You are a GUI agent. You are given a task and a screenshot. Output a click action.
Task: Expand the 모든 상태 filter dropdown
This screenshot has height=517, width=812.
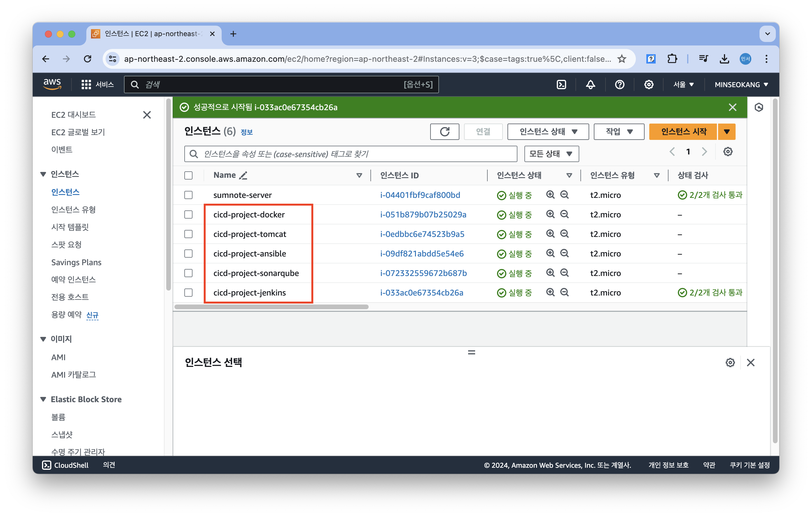click(551, 154)
